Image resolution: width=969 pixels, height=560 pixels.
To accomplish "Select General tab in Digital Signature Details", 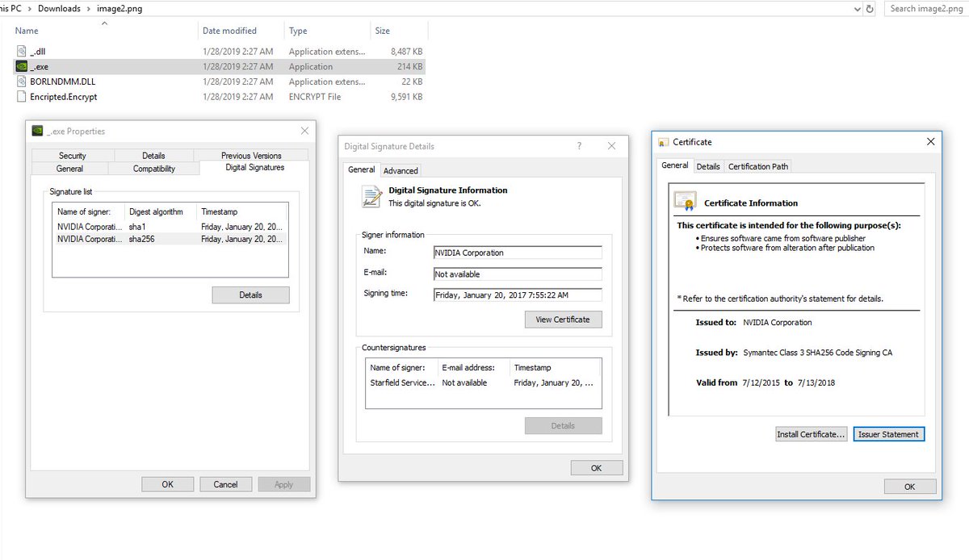I will pos(361,169).
